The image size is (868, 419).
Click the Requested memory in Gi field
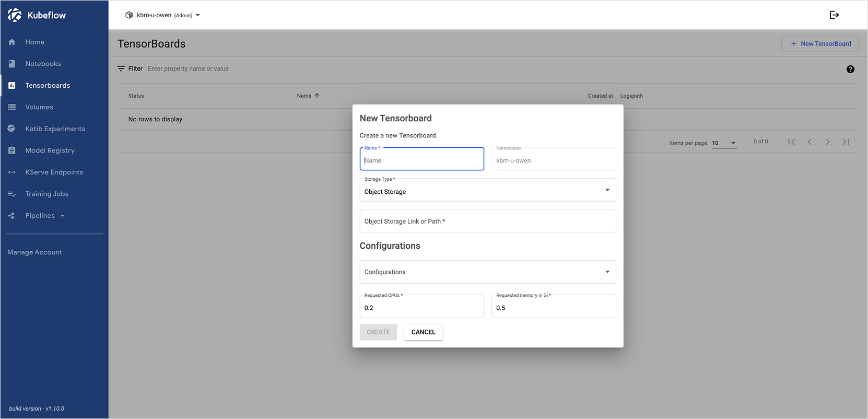pos(554,306)
